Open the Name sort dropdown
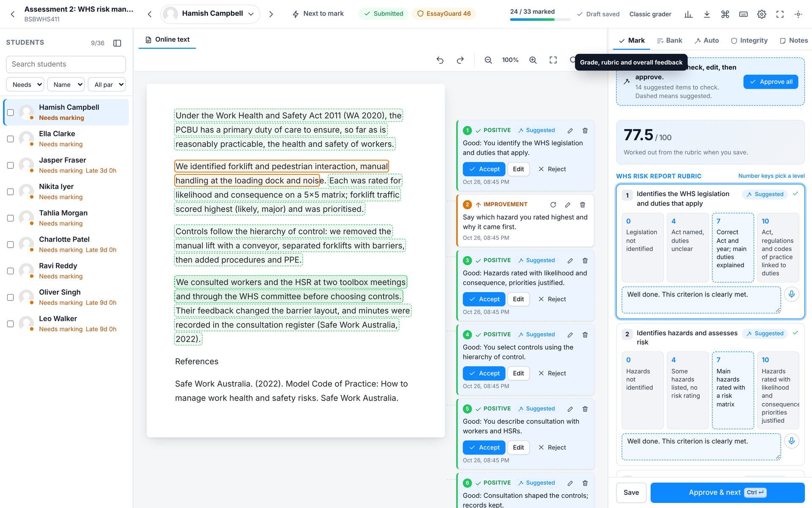 point(66,85)
